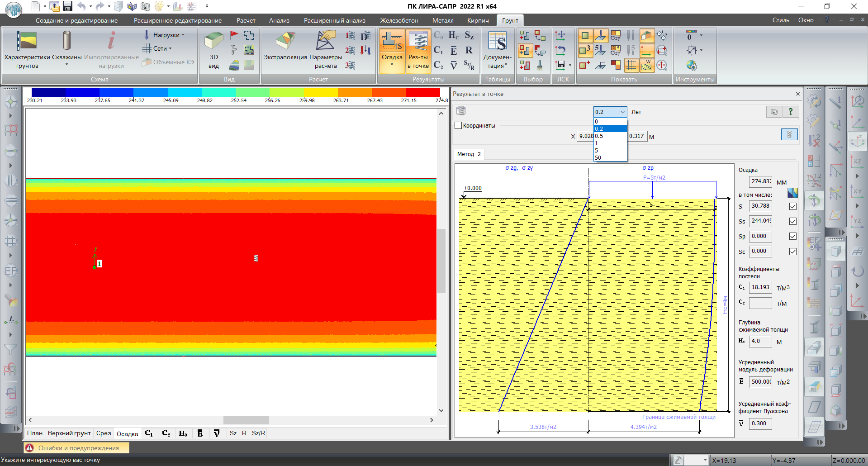Image resolution: width=868 pixels, height=466 pixels.
Task: Click the Метод 2 tab button
Action: (469, 154)
